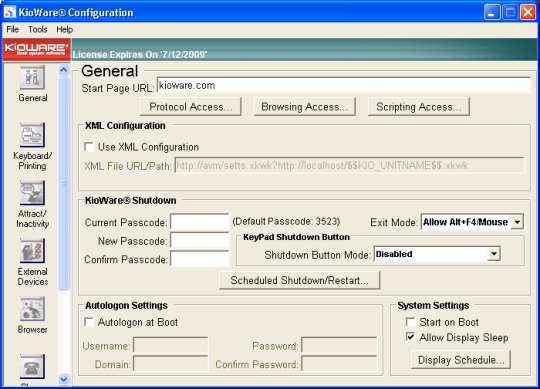This screenshot has height=389, width=540.
Task: Click the Start Page URL field
Action: pos(344,85)
